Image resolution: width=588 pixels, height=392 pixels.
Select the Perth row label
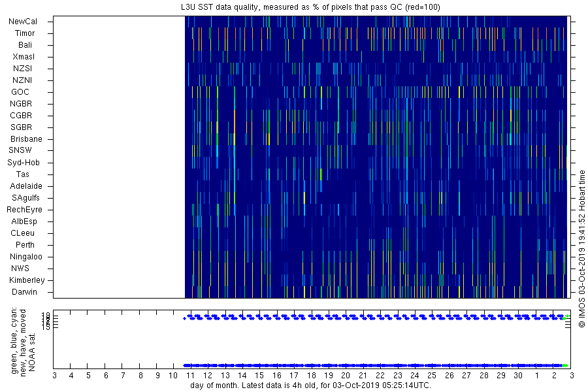pos(25,244)
